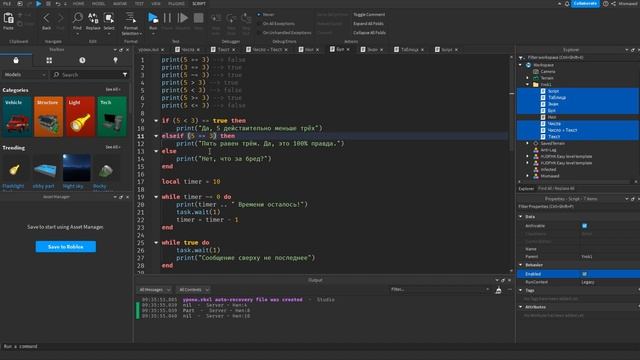The image size is (640, 360).
Task: Click Save to Roblox button
Action: click(66, 247)
